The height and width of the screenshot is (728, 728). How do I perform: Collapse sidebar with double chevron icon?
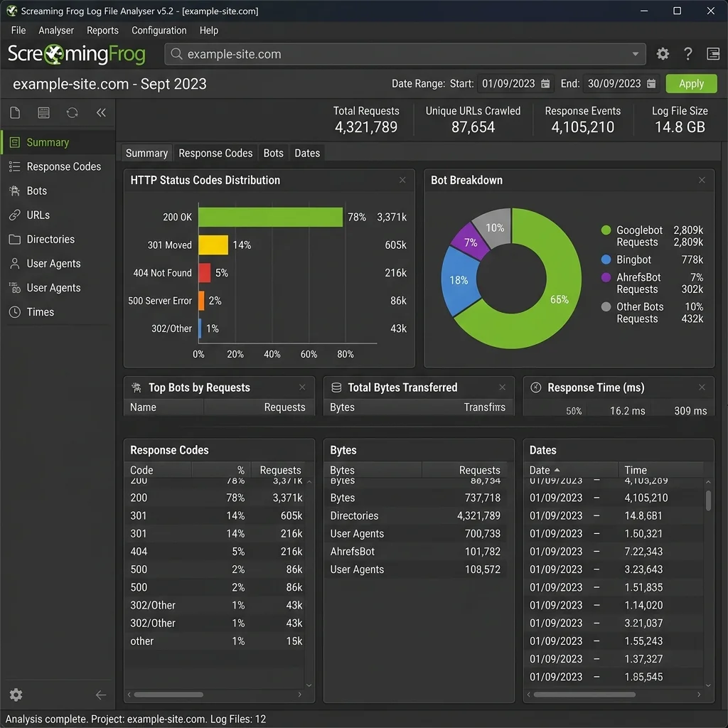tap(101, 113)
